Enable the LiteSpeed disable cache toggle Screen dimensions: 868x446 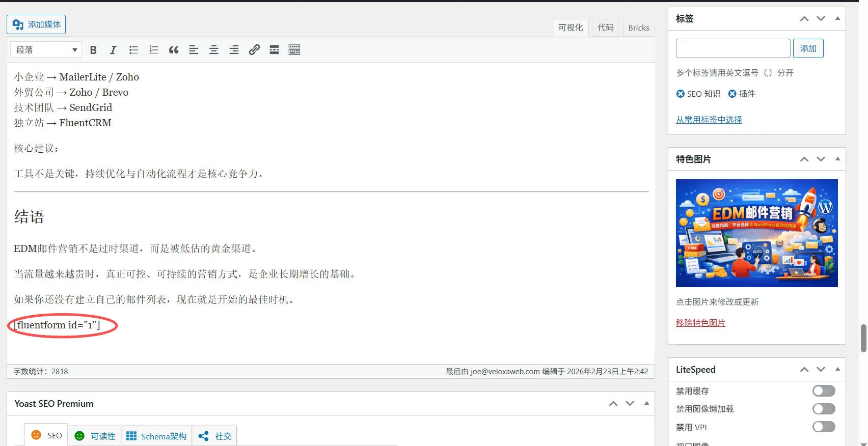pyautogui.click(x=823, y=391)
